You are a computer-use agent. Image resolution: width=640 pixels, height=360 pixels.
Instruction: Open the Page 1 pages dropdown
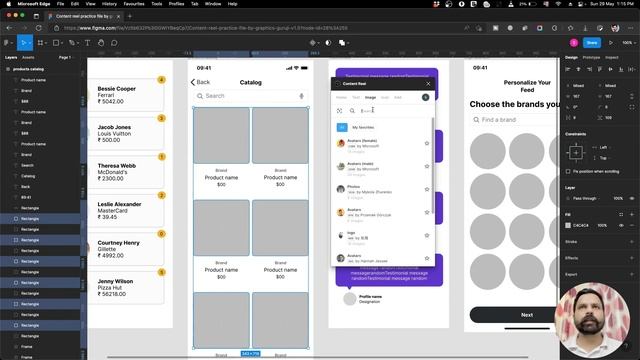pos(66,58)
